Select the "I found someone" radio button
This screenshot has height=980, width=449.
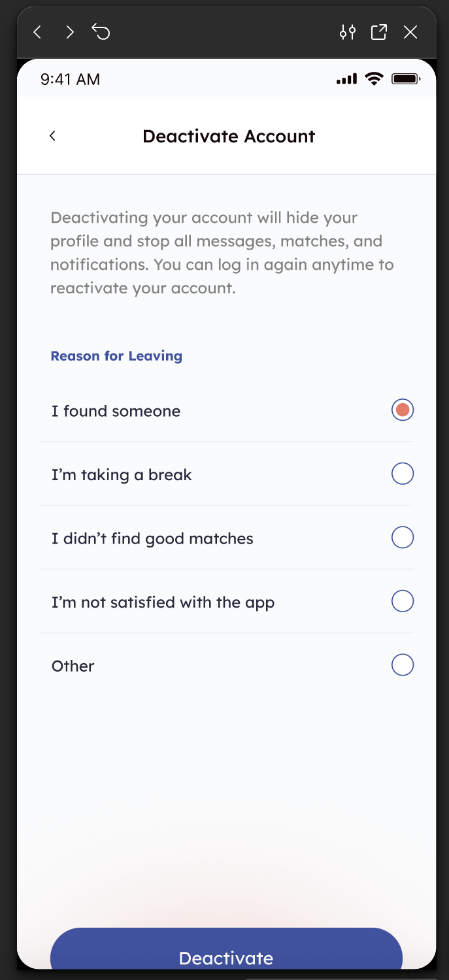pos(403,410)
